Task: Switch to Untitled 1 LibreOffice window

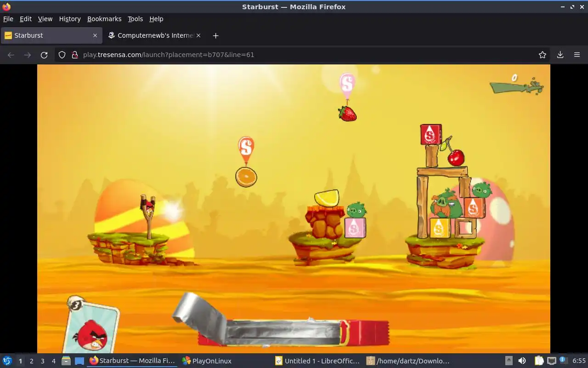Action: [x=317, y=361]
